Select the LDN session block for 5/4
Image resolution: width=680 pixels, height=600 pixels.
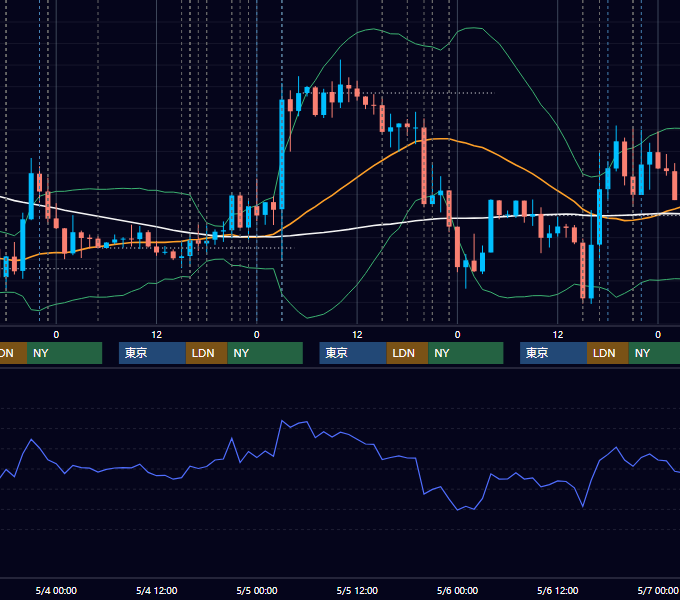[x=206, y=353]
